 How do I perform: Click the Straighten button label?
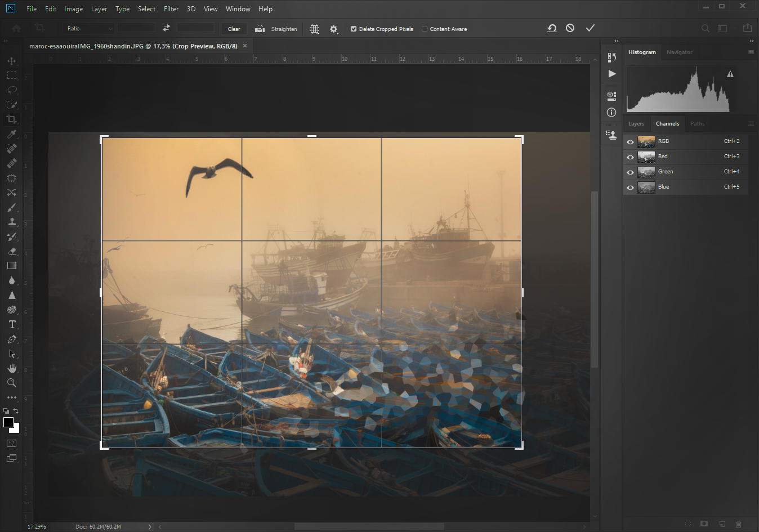coord(284,29)
